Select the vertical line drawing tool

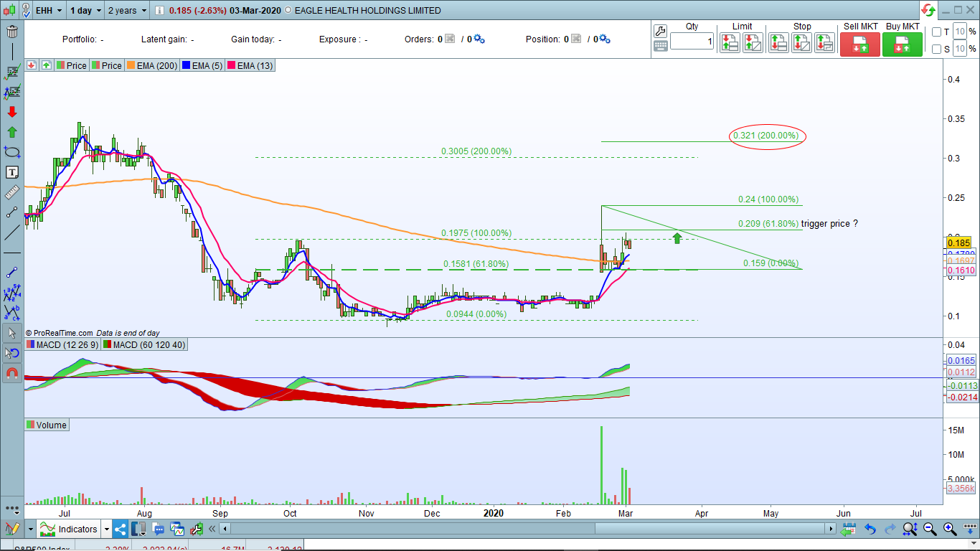(x=11, y=52)
